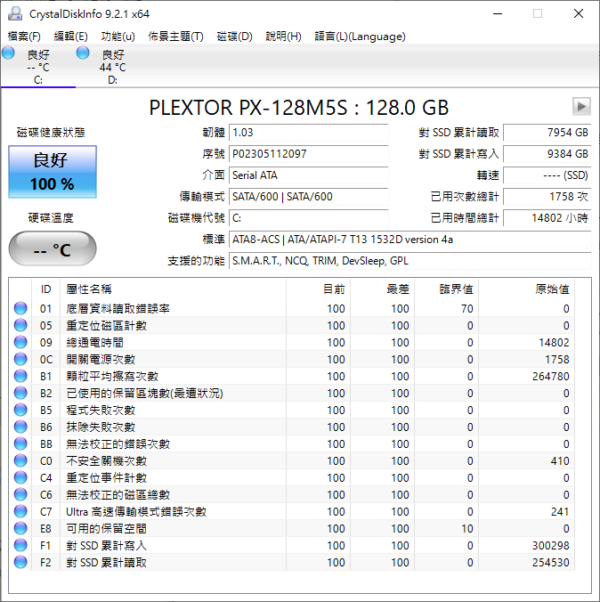The image size is (600, 602).
Task: Click status orb of attribute F1
Action: point(20,545)
